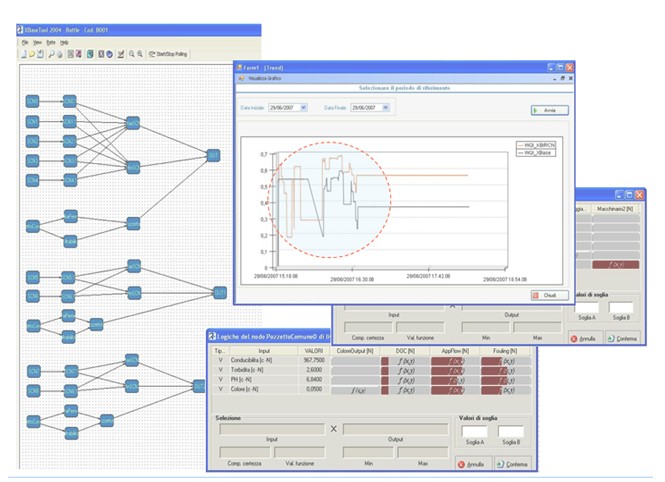The width and height of the screenshot is (665, 482).
Task: Toggle the WQI_XBase legend series
Action: 539,150
